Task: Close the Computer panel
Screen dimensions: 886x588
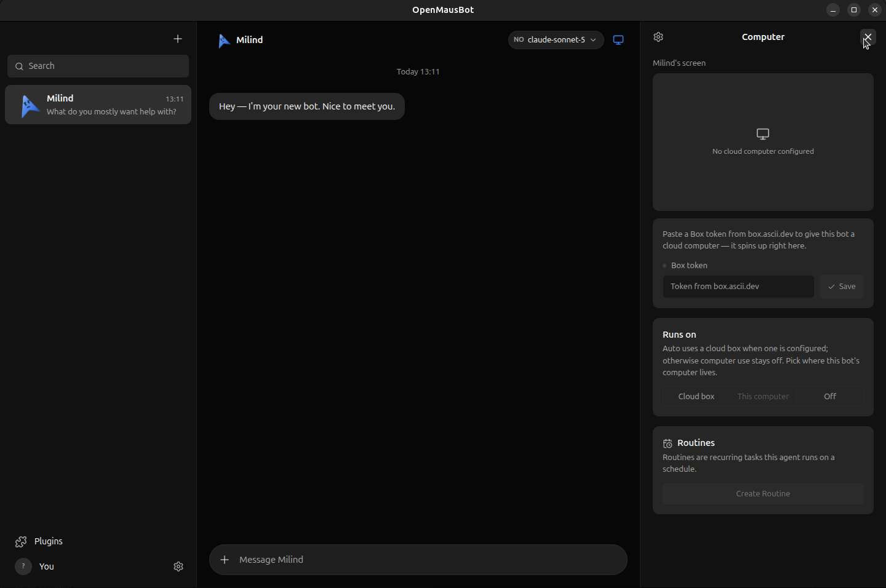Action: point(868,37)
